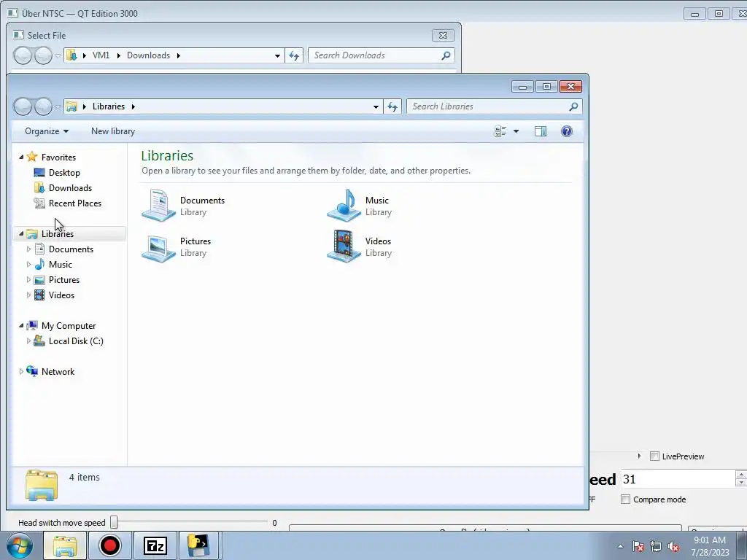Expand Music in the Libraries tree

28,264
